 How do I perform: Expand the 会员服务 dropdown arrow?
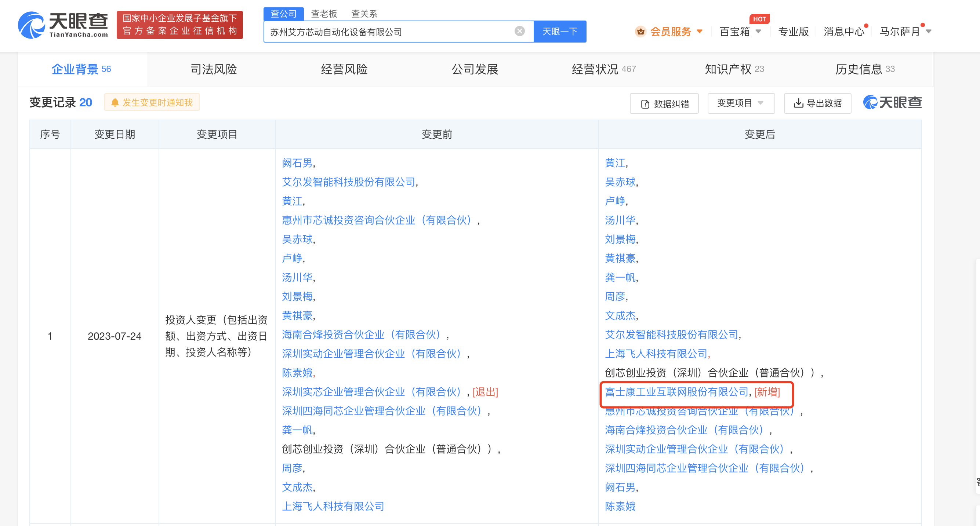[700, 32]
